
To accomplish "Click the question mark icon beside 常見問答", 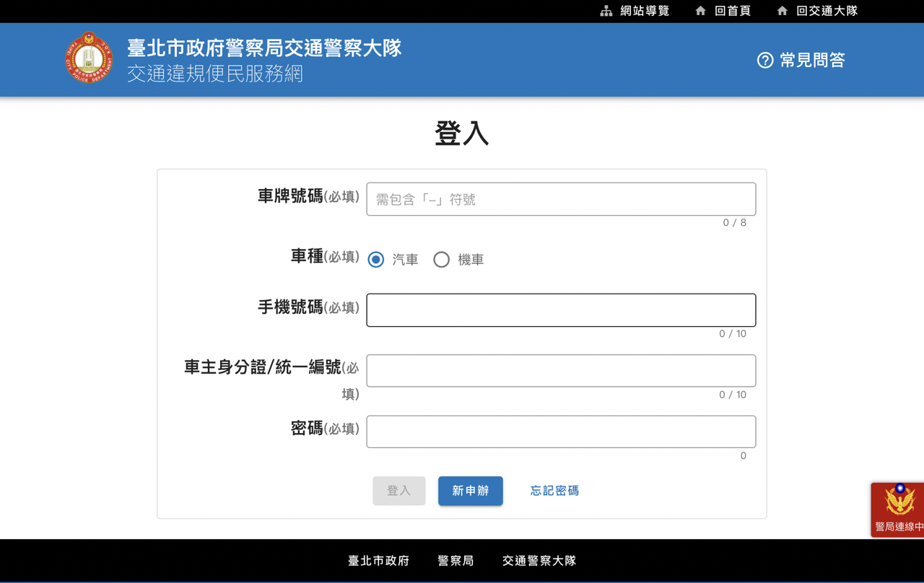I will tap(765, 61).
